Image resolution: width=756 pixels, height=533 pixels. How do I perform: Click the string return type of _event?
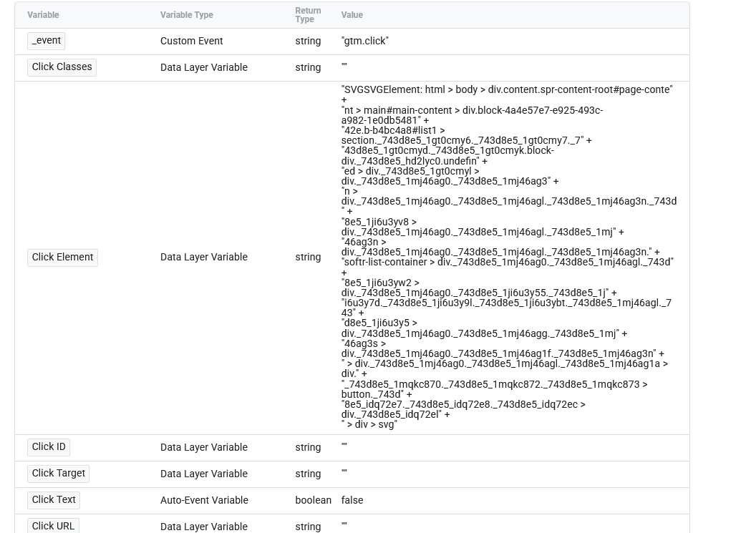[x=308, y=41]
